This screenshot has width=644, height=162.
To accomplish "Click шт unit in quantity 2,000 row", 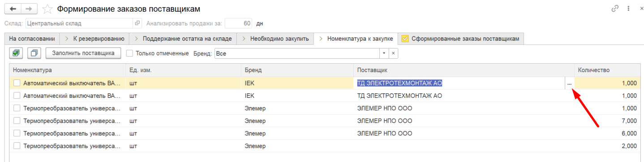I will [133, 146].
